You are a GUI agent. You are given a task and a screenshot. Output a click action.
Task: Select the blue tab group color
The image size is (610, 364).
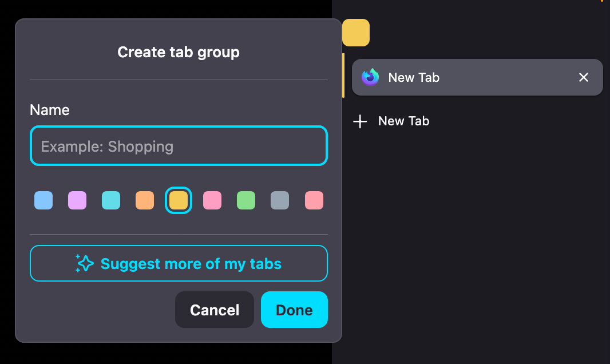(x=43, y=200)
